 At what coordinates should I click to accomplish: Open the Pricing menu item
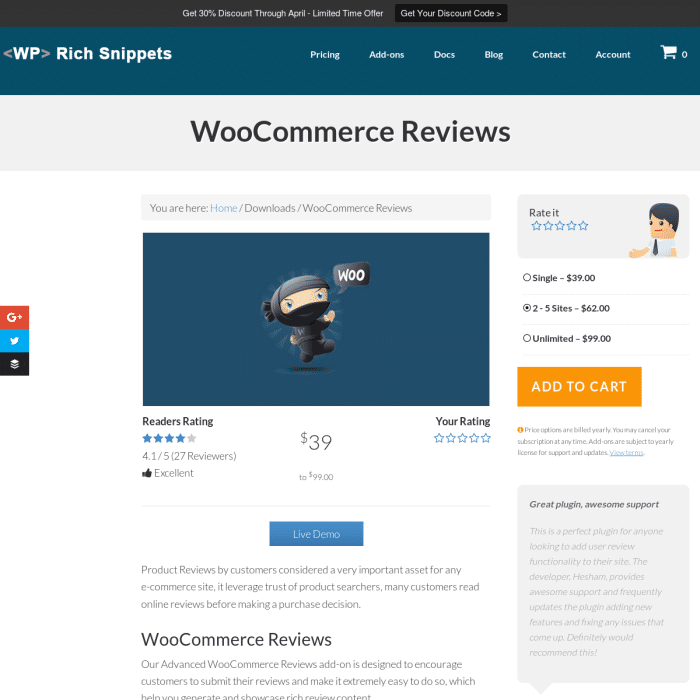325,54
